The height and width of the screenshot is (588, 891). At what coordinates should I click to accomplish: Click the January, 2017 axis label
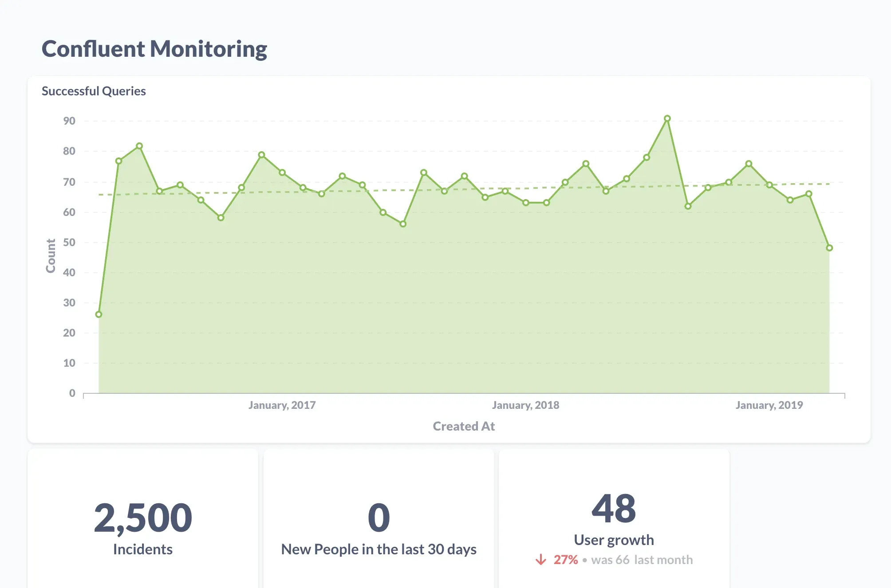pyautogui.click(x=282, y=405)
